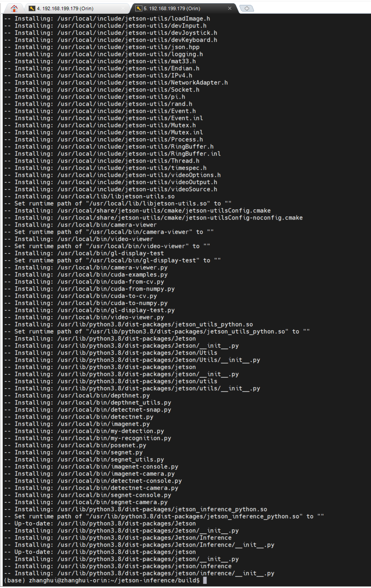Viewport: 371px width, 588px height.
Task: Click the libjetson-utils.so installing line
Action: click(94, 196)
